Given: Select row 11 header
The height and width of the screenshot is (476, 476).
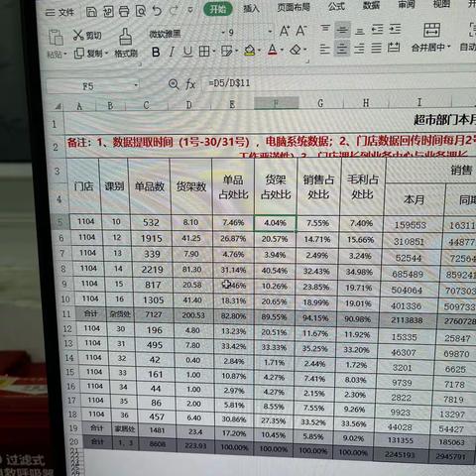Looking at the screenshot, I should (66, 313).
